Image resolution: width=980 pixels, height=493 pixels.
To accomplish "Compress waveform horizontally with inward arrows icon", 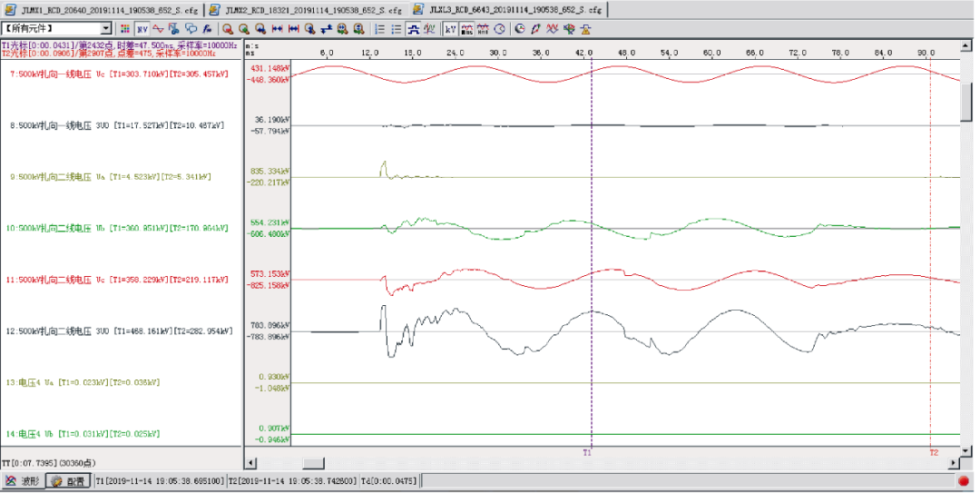I will pyautogui.click(x=277, y=29).
